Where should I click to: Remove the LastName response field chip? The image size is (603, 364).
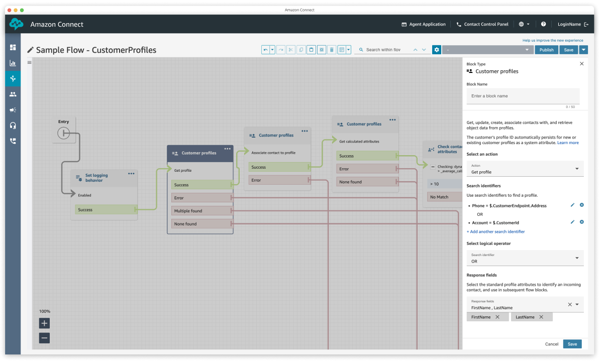pos(541,317)
